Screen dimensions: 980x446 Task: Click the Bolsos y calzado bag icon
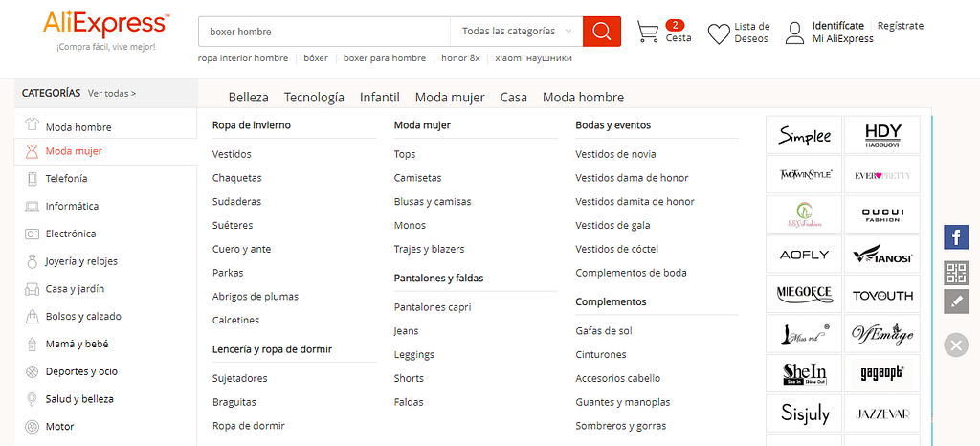tap(32, 316)
